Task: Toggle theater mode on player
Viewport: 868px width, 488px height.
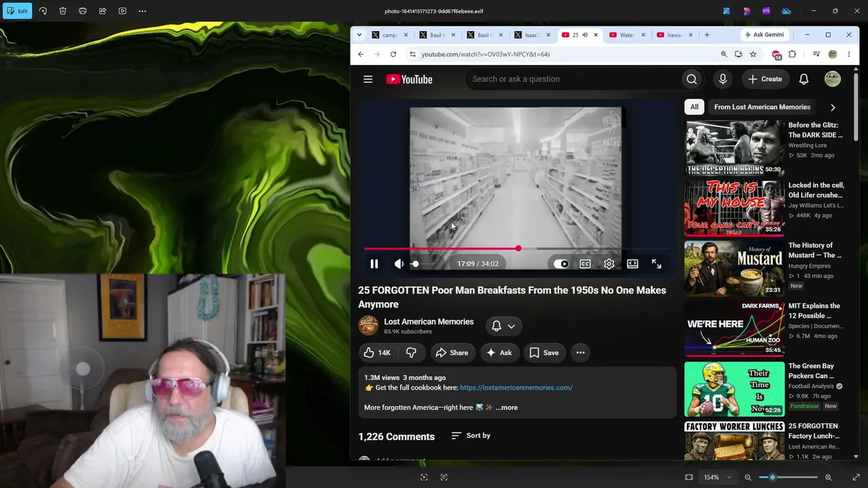Action: click(x=632, y=264)
